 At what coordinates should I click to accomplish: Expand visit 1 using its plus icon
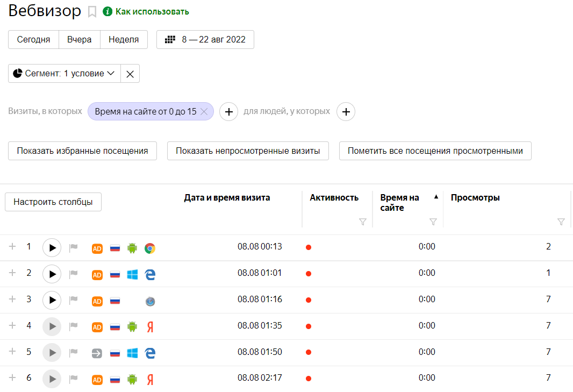click(12, 246)
